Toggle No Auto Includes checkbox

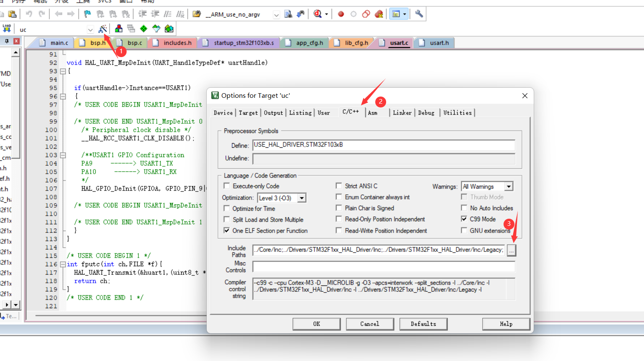pyautogui.click(x=464, y=208)
